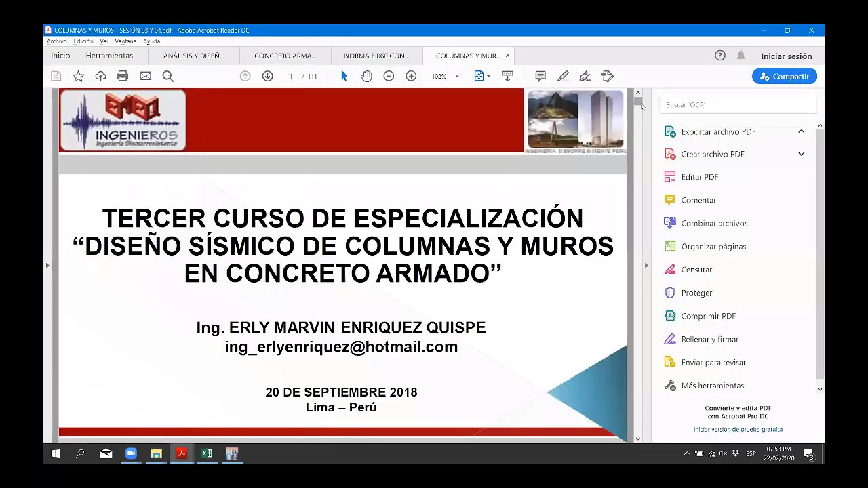
Task: Zoom out with the minus icon
Action: tap(389, 77)
